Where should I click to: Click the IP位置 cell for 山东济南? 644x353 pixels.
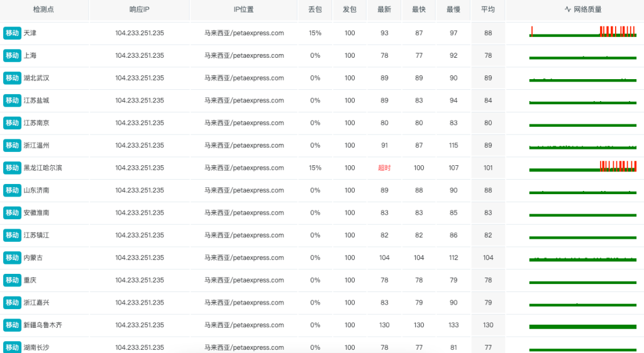click(x=244, y=190)
